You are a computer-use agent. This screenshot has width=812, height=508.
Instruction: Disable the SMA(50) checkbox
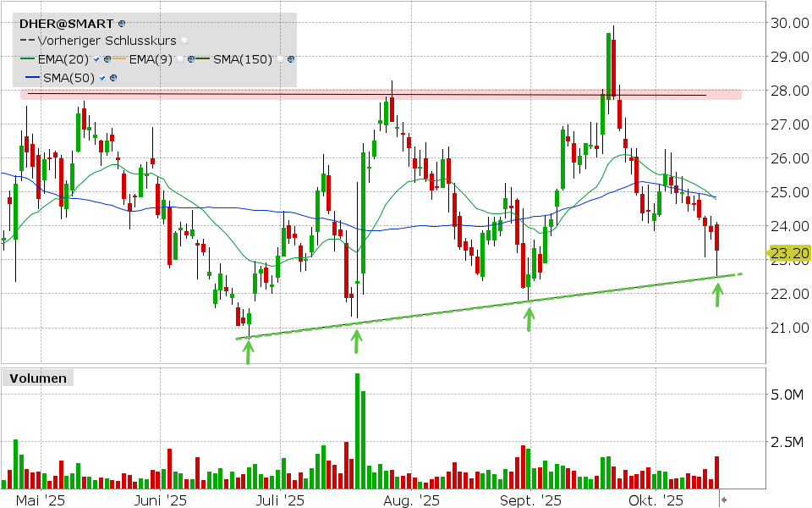[103, 78]
